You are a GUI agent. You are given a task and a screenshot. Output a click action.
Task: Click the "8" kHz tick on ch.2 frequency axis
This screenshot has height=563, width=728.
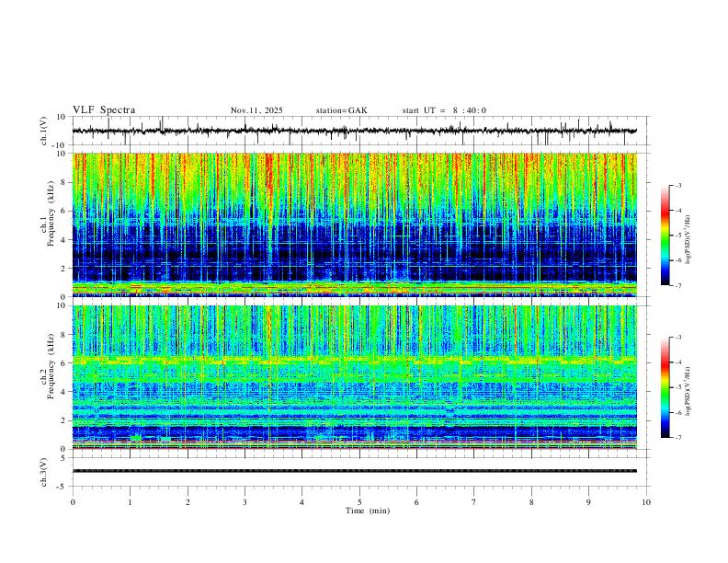pos(63,335)
